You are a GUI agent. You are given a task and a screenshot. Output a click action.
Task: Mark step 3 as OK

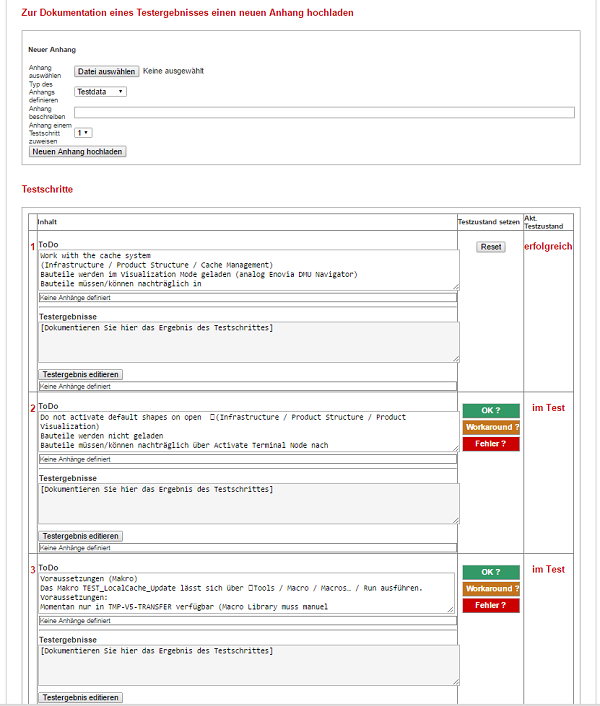[x=491, y=572]
